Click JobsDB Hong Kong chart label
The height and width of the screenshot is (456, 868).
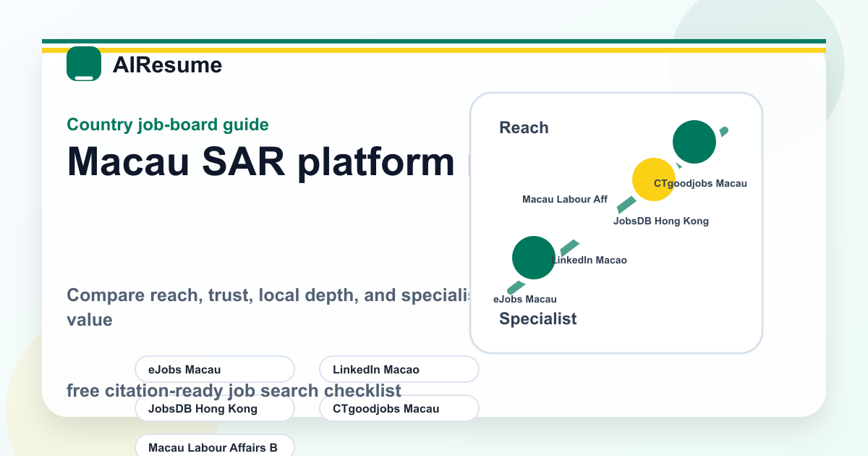point(661,221)
